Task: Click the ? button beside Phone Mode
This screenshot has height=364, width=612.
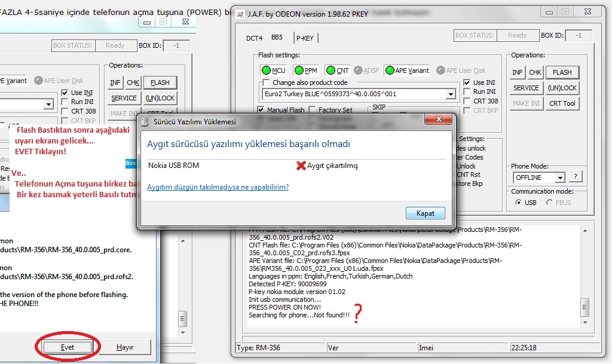Action: tap(576, 177)
